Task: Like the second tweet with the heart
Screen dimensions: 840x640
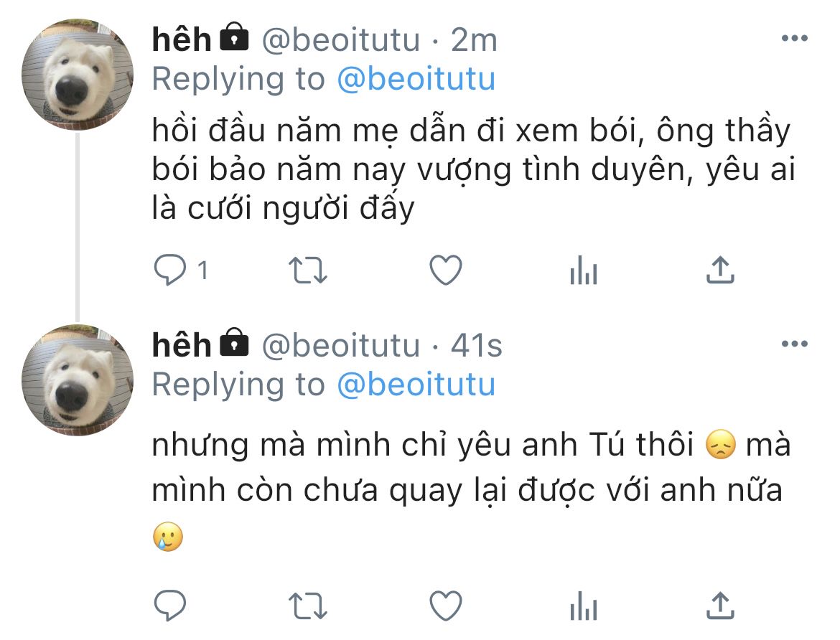Action: pyautogui.click(x=446, y=606)
